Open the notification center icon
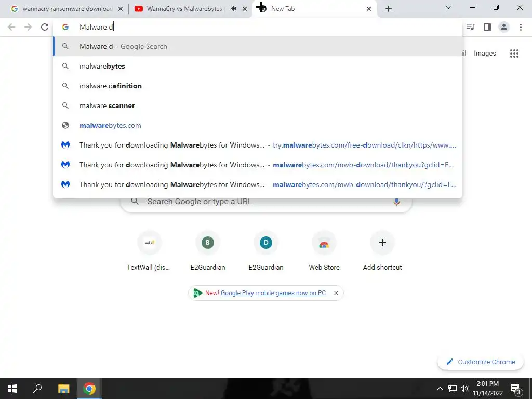This screenshot has width=532, height=399. pos(516,389)
